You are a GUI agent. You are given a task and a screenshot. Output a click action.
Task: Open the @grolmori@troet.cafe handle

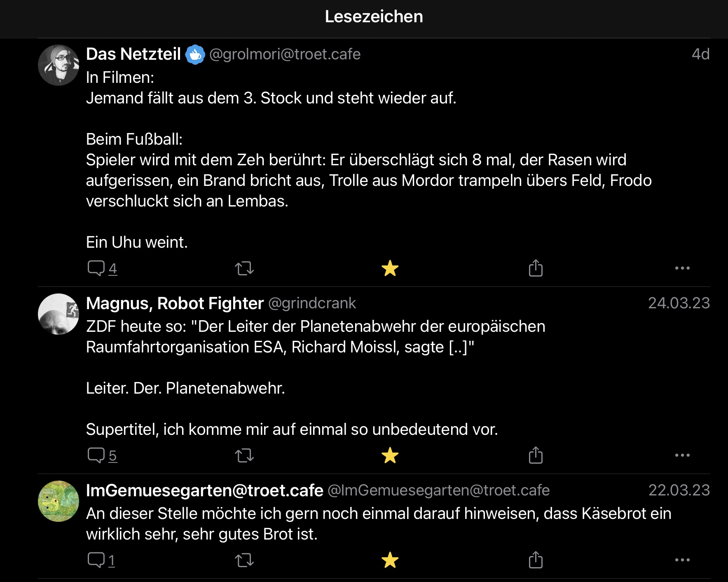pos(285,54)
